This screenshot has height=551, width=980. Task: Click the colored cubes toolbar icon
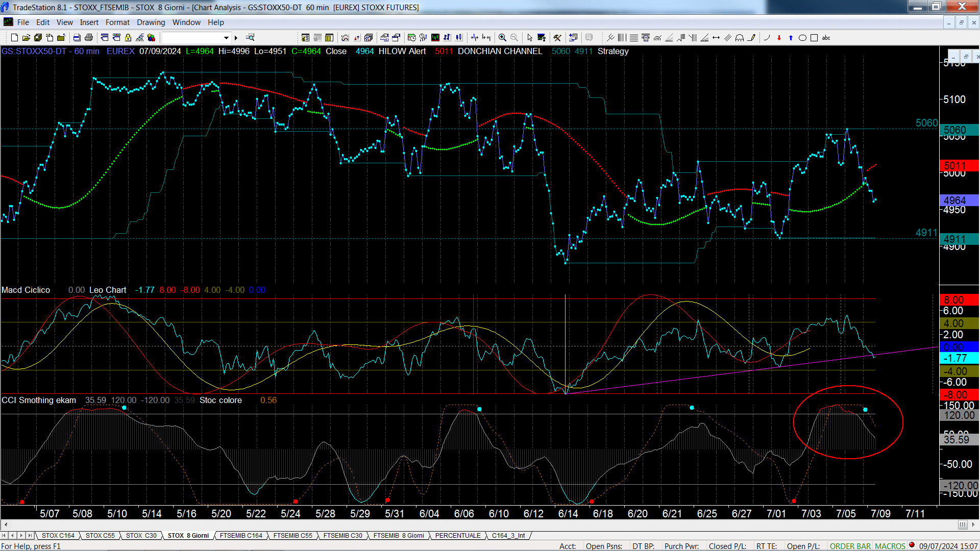(152, 38)
